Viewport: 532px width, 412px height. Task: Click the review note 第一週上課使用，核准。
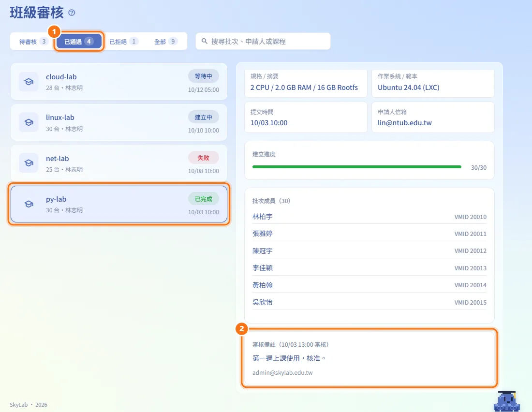coord(289,358)
